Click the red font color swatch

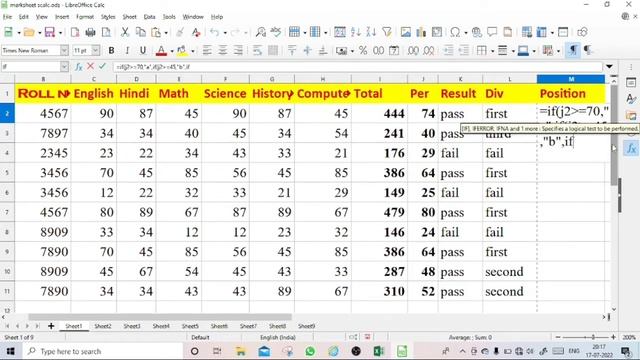click(x=161, y=50)
